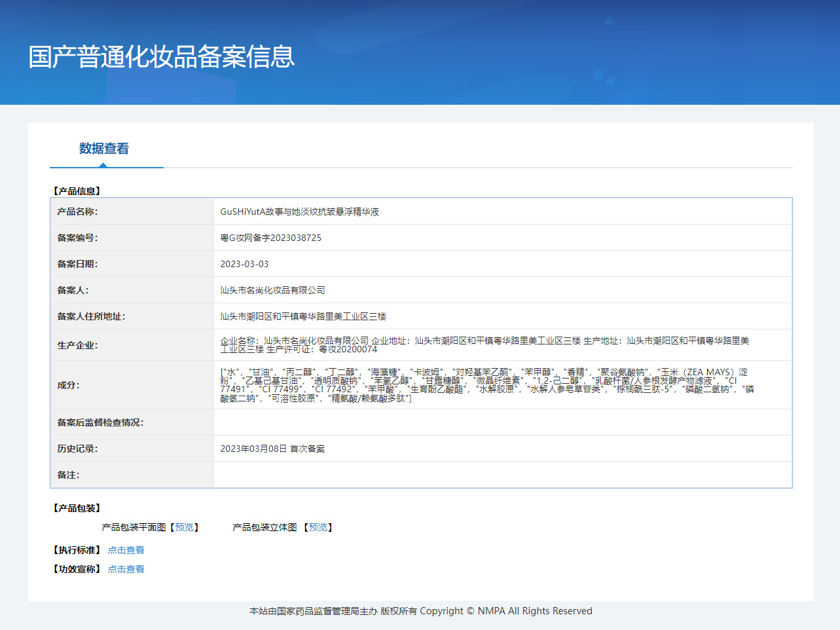Click the 【产品包装】 section heading

point(77,508)
